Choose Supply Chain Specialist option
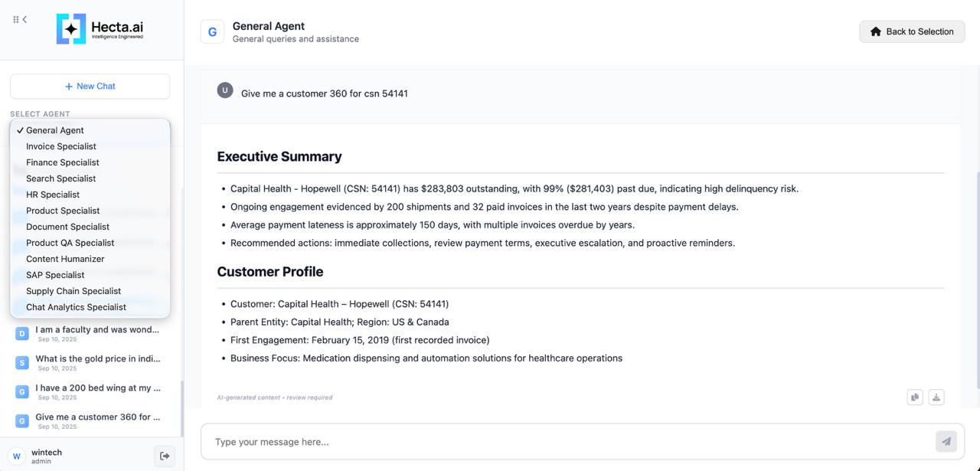 pos(73,291)
